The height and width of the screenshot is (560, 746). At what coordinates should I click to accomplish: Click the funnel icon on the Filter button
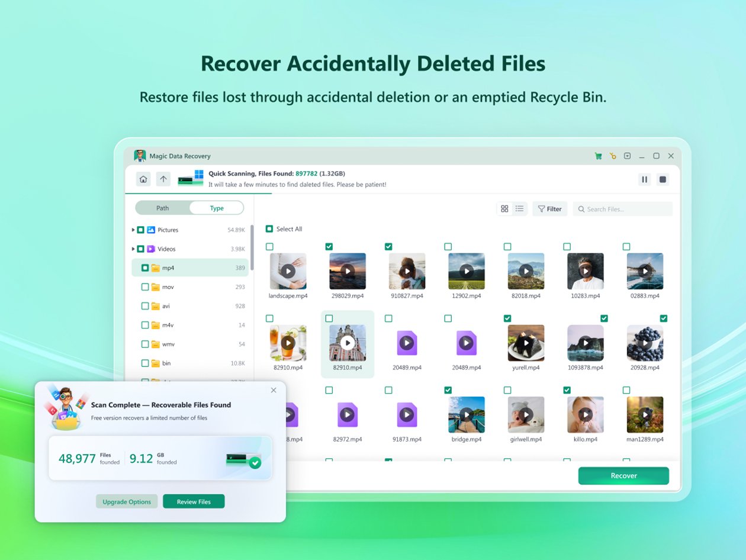[x=541, y=209]
